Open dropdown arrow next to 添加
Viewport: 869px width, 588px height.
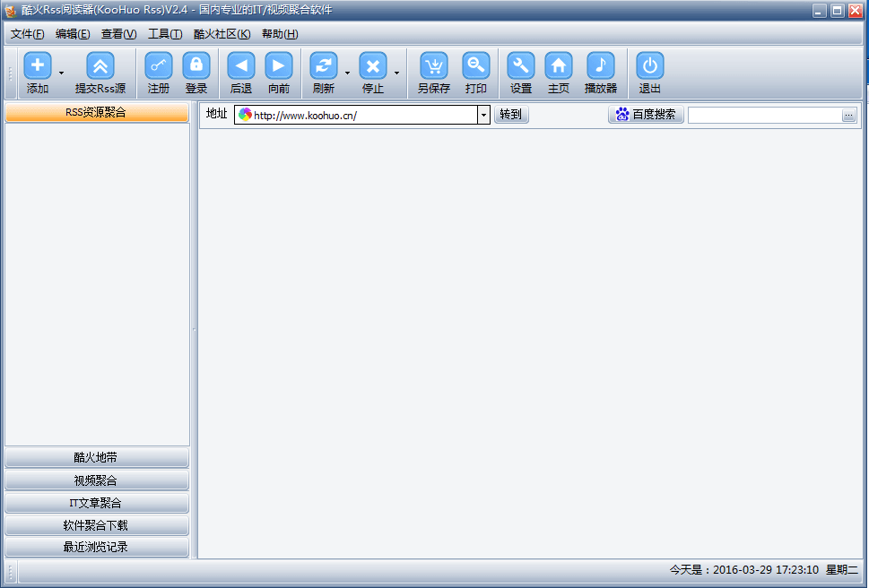point(61,73)
